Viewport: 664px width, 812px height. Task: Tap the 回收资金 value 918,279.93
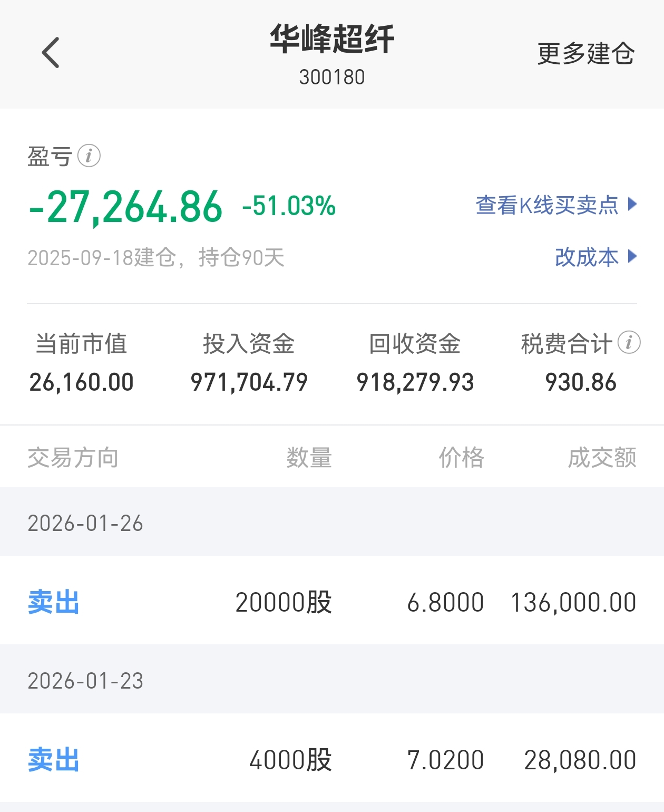[x=415, y=382]
